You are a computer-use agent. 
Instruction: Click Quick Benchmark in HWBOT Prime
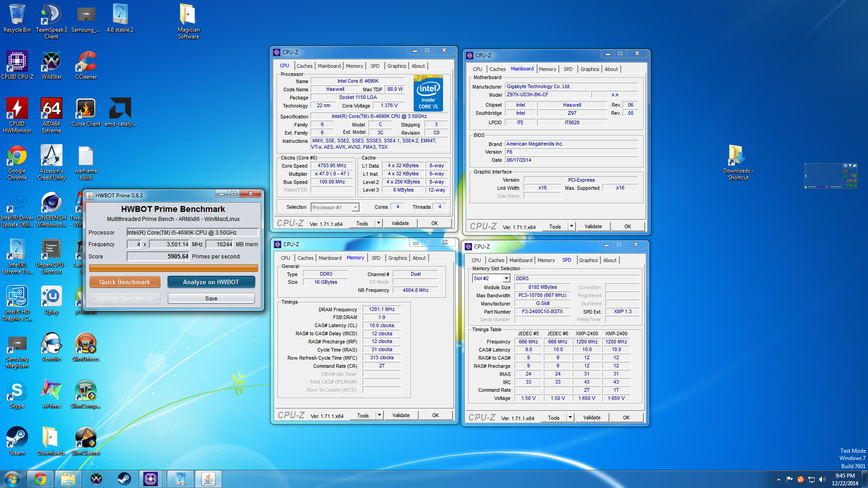click(x=125, y=282)
